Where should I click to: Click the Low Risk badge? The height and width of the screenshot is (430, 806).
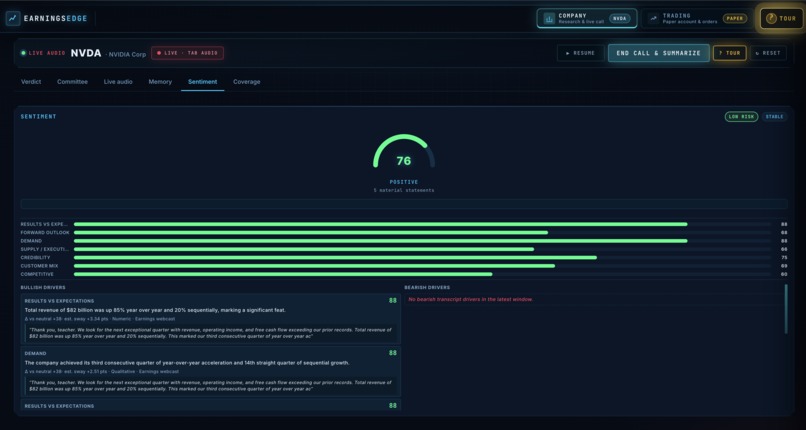pyautogui.click(x=741, y=117)
